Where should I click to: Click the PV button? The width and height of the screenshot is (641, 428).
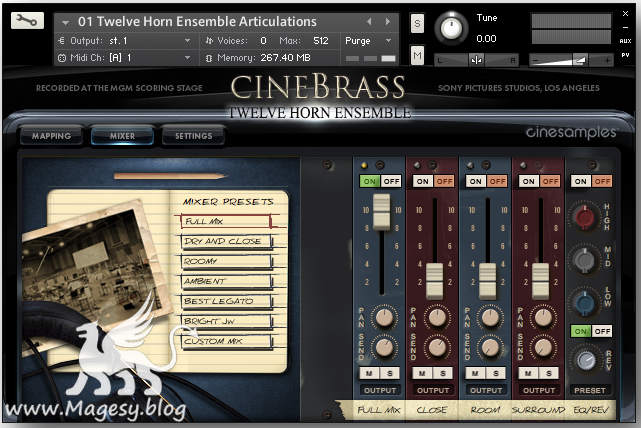625,55
